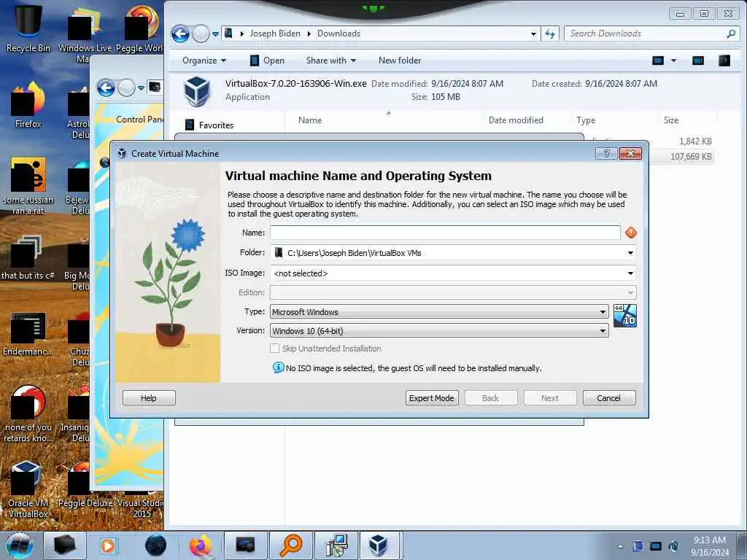Screen dimensions: 747x560
Task: Click the VirtualBox icon in Create Virtual Machine title bar
Action: coord(122,153)
